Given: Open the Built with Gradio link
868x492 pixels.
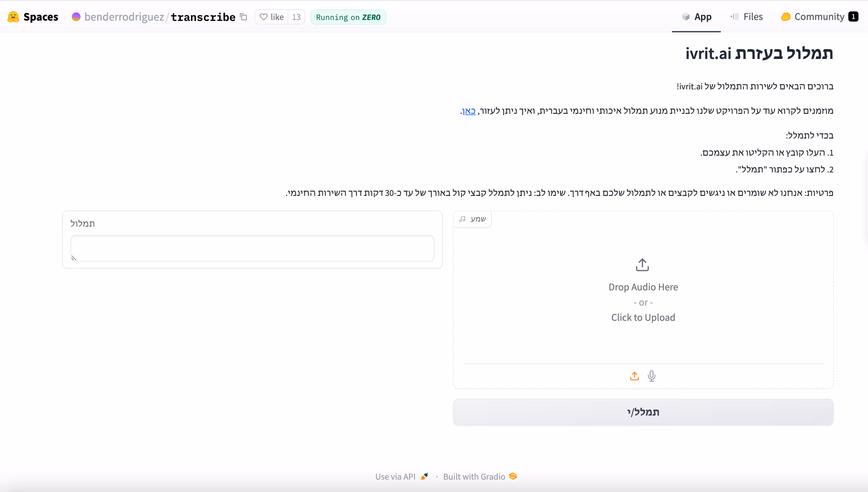Looking at the screenshot, I should pyautogui.click(x=480, y=476).
